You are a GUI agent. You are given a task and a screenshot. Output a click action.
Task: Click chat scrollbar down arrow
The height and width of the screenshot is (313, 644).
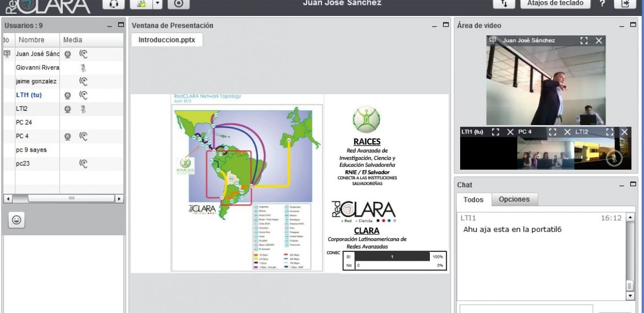630,296
